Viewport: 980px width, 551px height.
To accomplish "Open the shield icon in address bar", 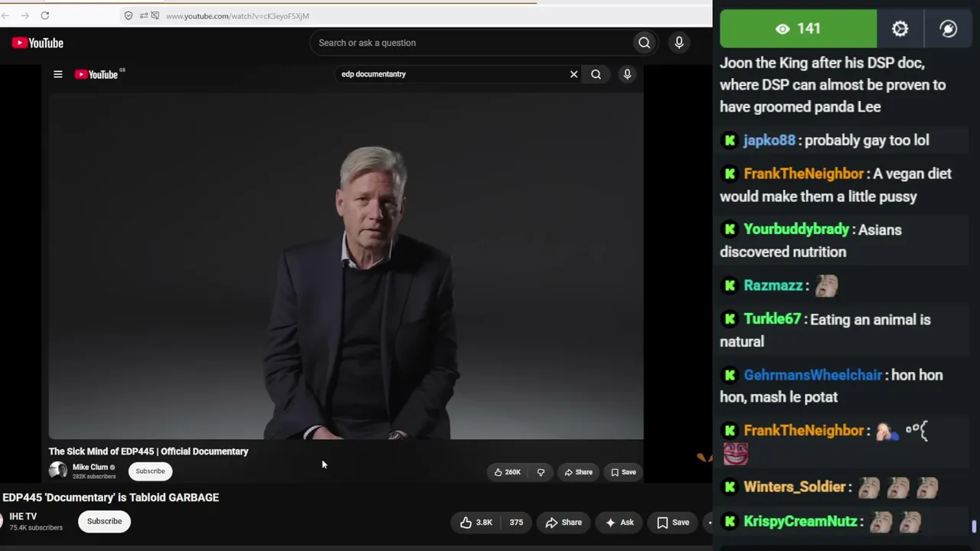I will click(x=128, y=15).
